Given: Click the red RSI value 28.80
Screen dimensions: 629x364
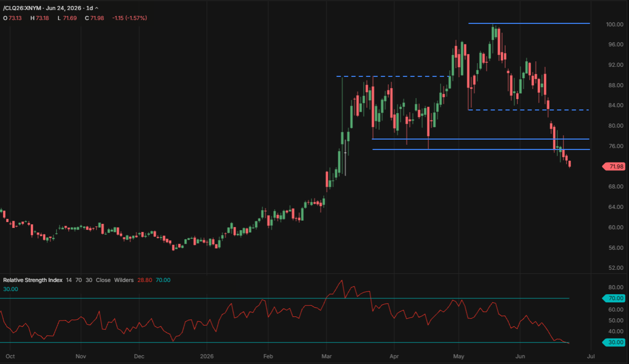Looking at the screenshot, I should point(145,280).
